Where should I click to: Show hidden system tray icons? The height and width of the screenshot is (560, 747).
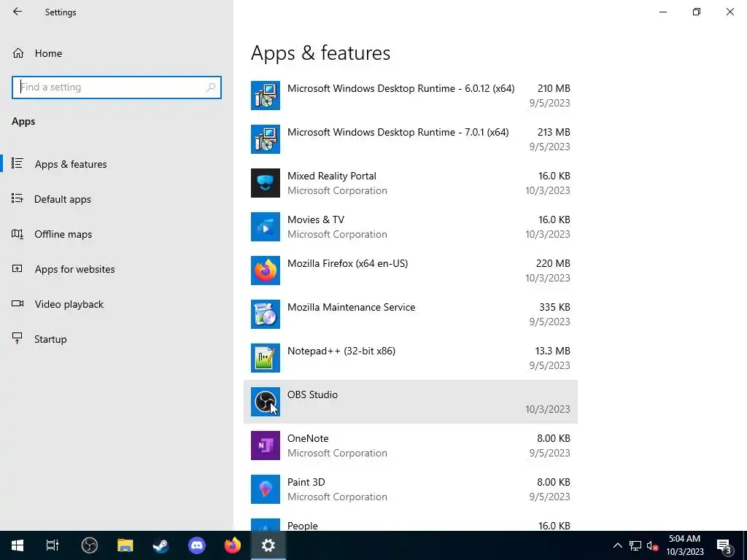tap(617, 545)
